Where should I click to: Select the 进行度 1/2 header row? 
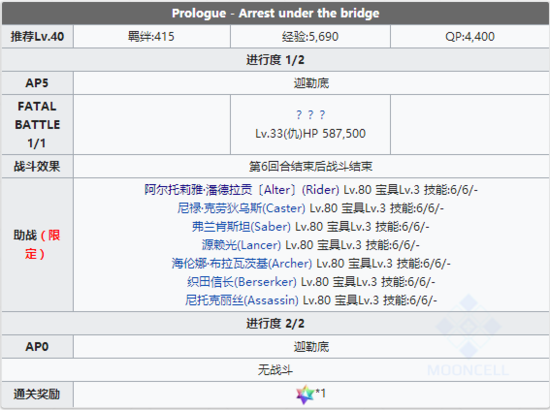point(275,60)
